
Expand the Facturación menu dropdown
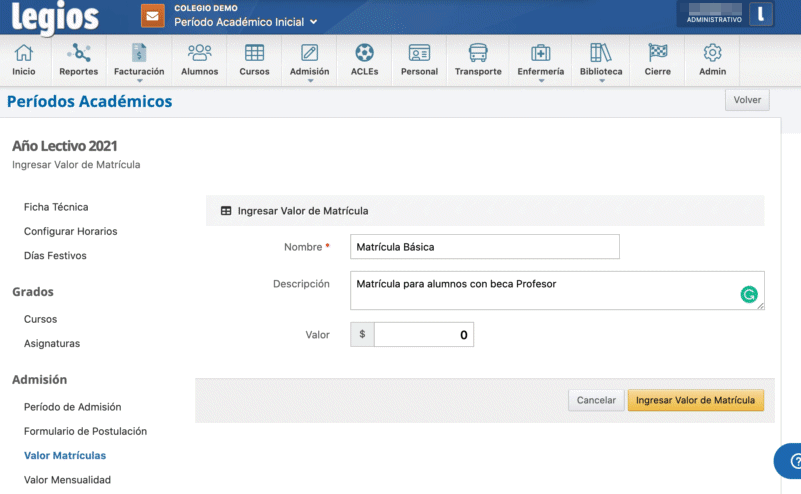click(139, 80)
